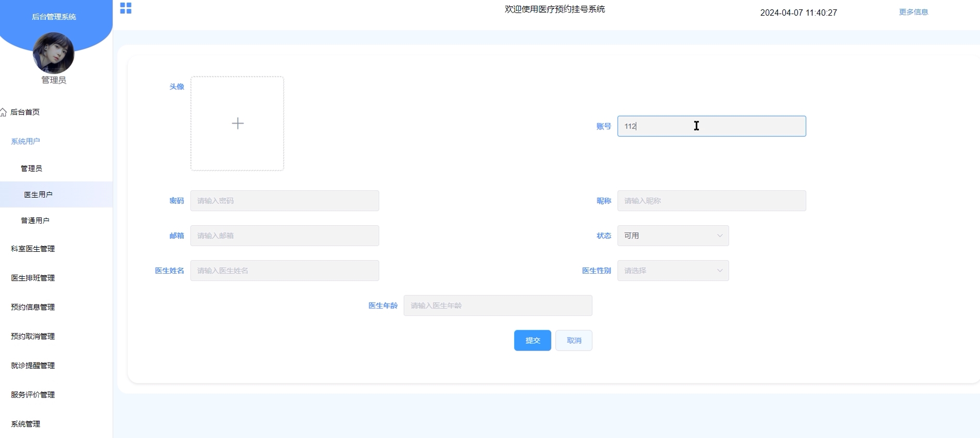Open the 状态 dropdown arrow
The width and height of the screenshot is (980, 438).
click(x=720, y=236)
